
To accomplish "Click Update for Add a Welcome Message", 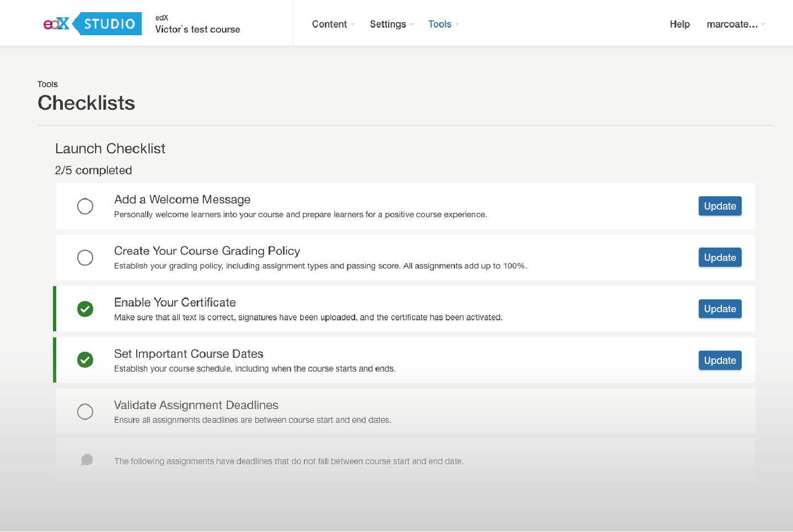I will (x=720, y=206).
